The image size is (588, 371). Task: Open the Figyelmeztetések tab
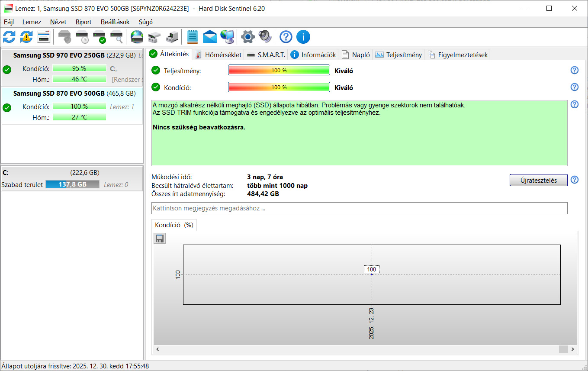[458, 55]
